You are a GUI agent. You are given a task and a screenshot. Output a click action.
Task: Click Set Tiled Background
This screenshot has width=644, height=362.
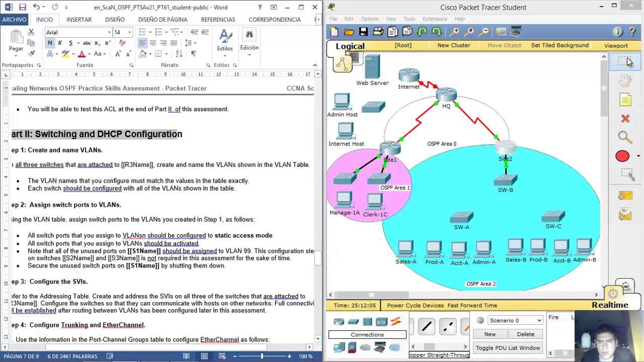click(x=559, y=45)
